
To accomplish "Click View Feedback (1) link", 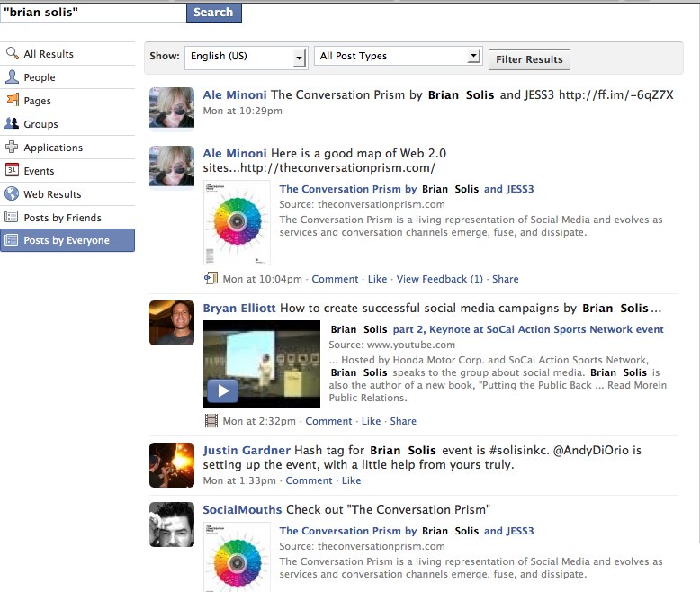I will 440,279.
